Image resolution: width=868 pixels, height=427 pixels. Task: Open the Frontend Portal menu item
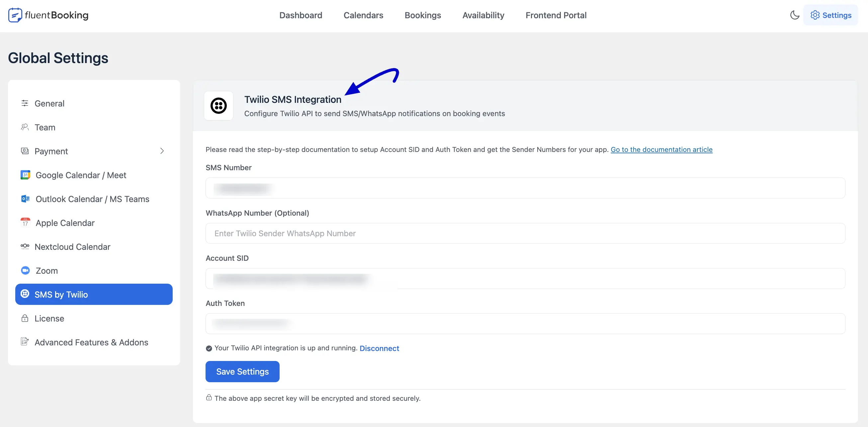click(556, 15)
